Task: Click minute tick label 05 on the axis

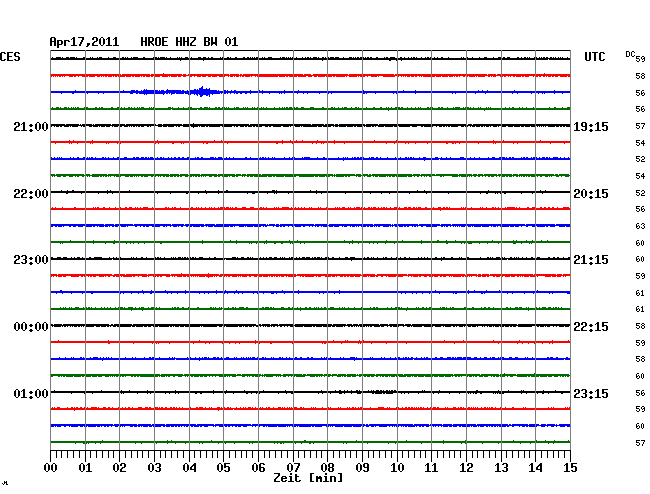Action: 223,468
